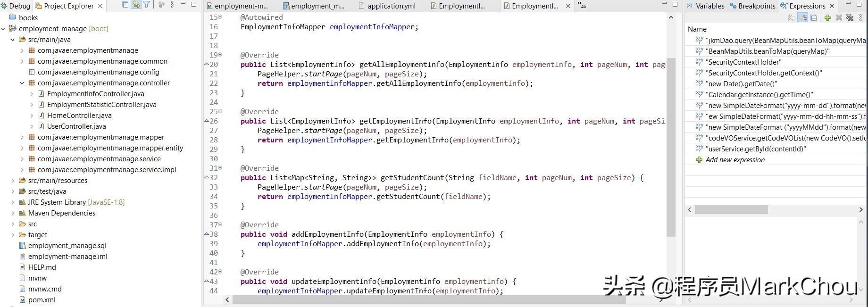868x307 pixels.
Task: Collapse the src/main/java folder
Action: click(13, 40)
